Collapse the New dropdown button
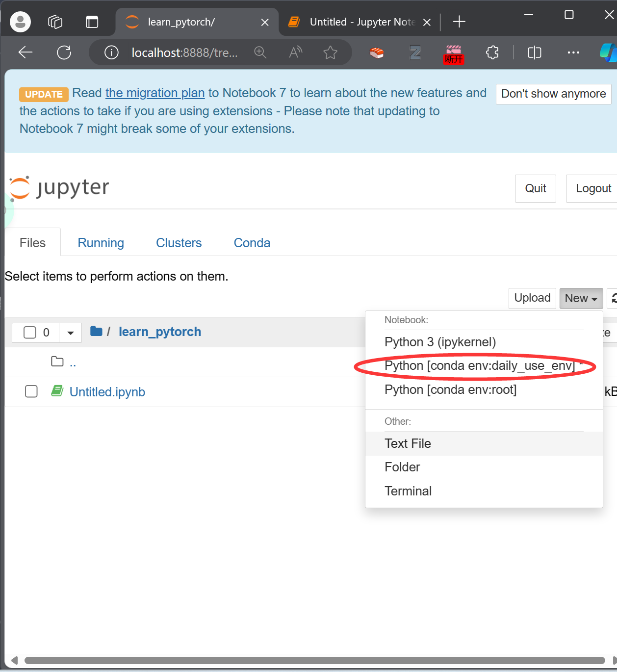This screenshot has height=672, width=617. coord(581,298)
